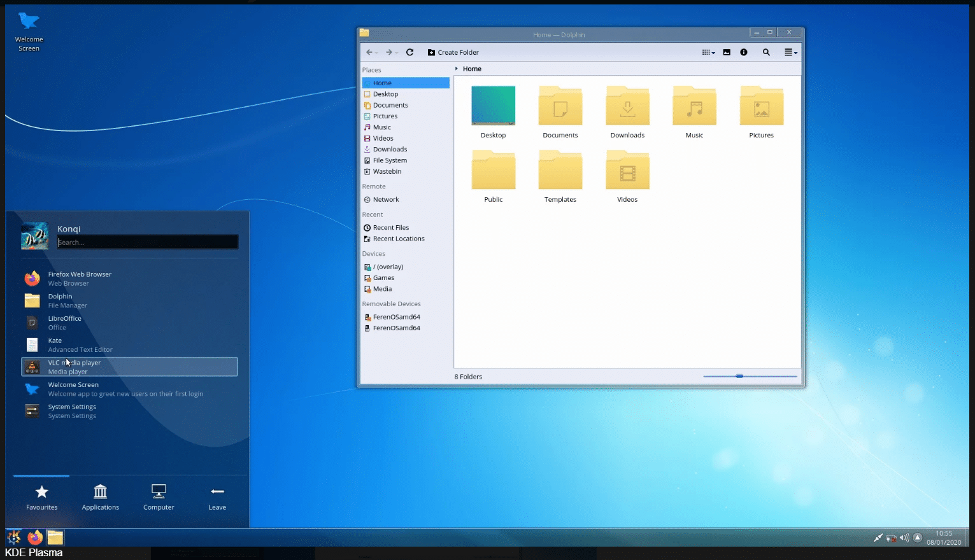Open forward history dropdown arrow
Viewport: 975px width, 560px height.
pyautogui.click(x=396, y=53)
